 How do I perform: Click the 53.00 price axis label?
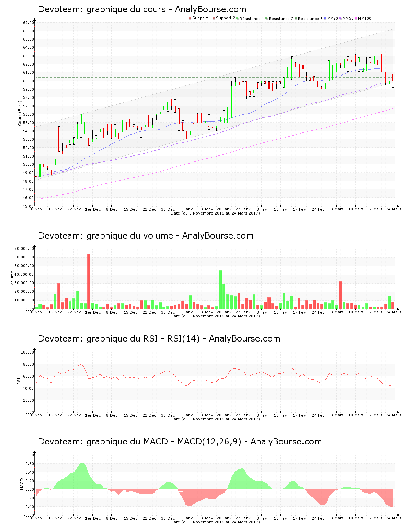point(28,139)
